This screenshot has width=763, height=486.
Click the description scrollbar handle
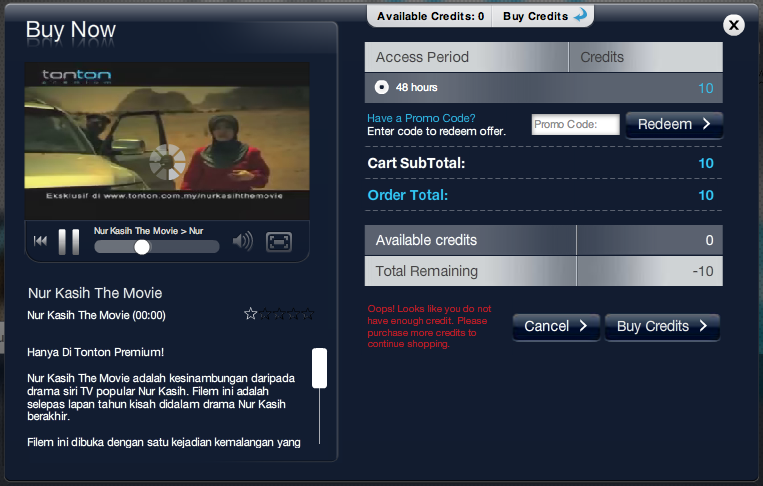[319, 368]
